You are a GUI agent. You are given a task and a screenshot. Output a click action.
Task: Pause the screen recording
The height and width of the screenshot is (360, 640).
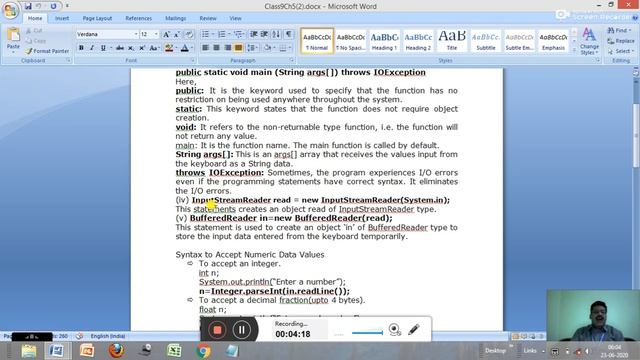click(242, 330)
